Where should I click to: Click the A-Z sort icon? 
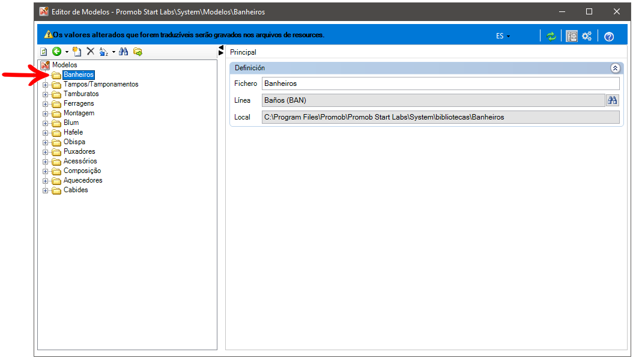coord(104,52)
